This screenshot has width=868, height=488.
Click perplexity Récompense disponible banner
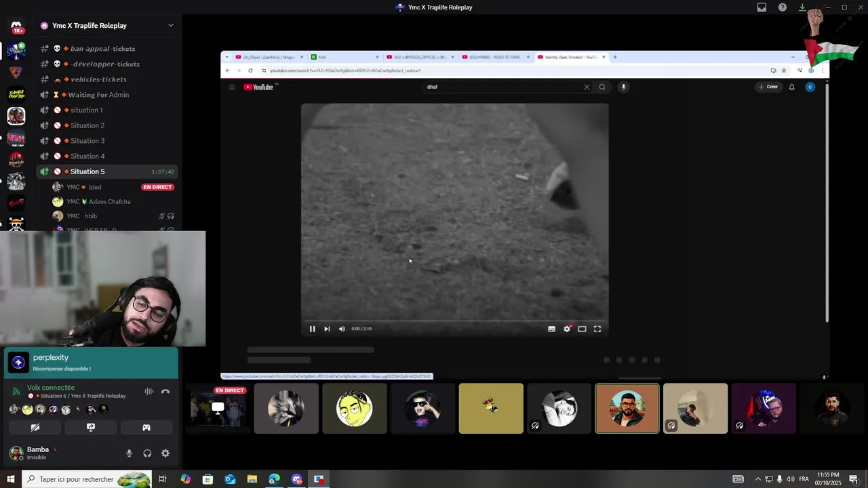pos(91,363)
